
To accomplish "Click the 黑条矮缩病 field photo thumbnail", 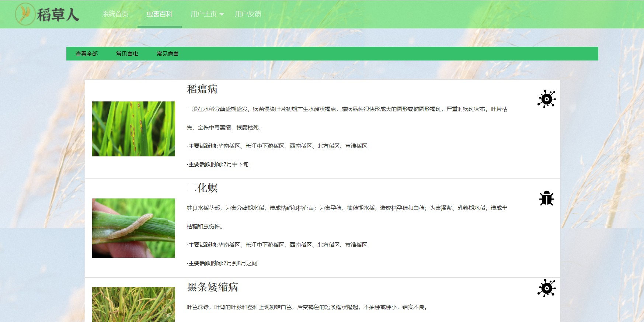I will pyautogui.click(x=133, y=304).
